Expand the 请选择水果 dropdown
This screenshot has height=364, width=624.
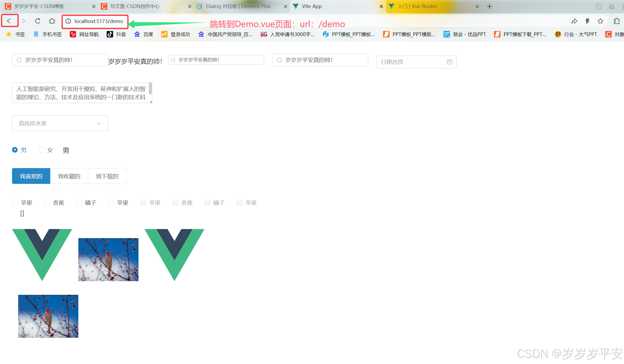click(60, 123)
